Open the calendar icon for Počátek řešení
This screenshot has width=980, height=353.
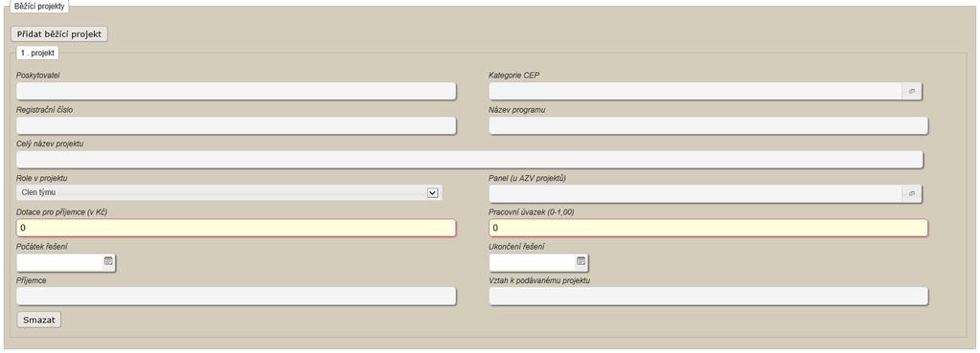[108, 262]
